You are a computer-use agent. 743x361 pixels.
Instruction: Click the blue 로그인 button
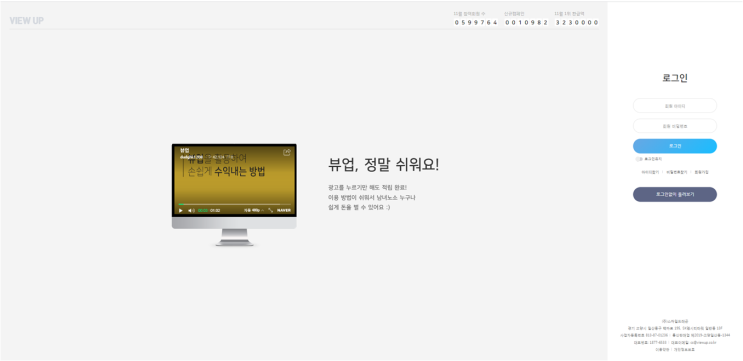click(675, 146)
